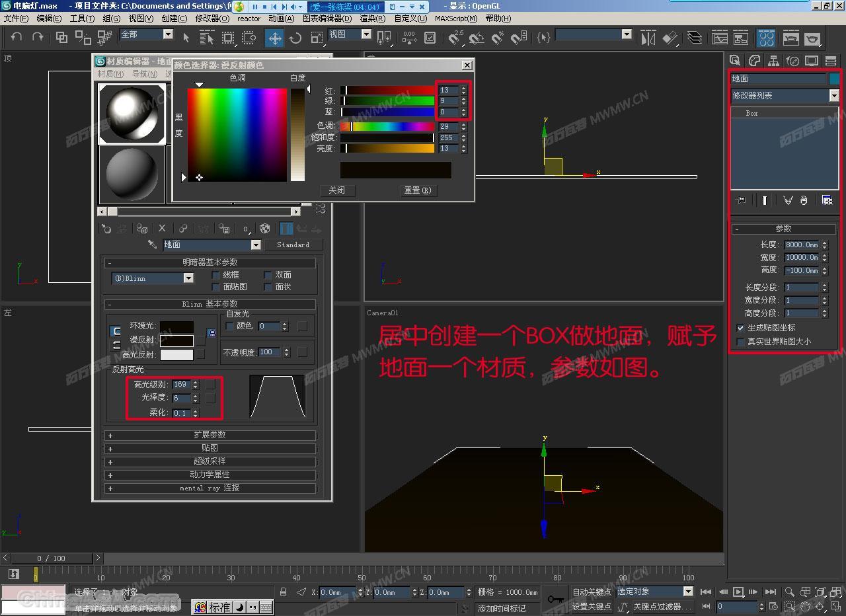This screenshot has width=846, height=616.
Task: Open the 渲染(R) menu
Action: 373,19
